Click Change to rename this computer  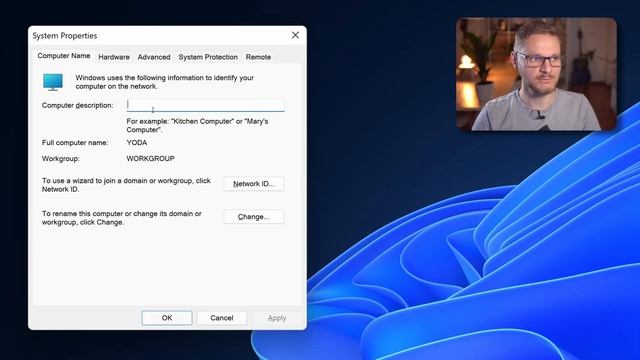click(x=253, y=217)
